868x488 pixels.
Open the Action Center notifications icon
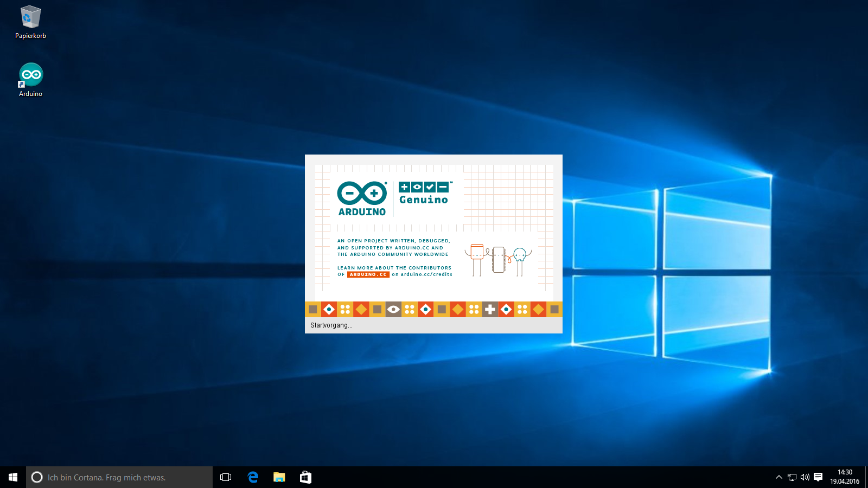818,477
